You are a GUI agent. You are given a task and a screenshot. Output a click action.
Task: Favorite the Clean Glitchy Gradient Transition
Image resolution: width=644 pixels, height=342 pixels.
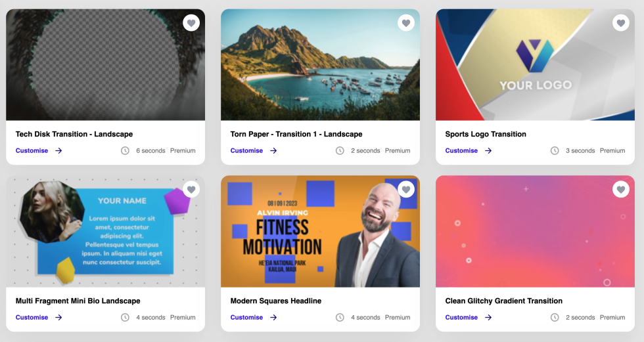621,190
